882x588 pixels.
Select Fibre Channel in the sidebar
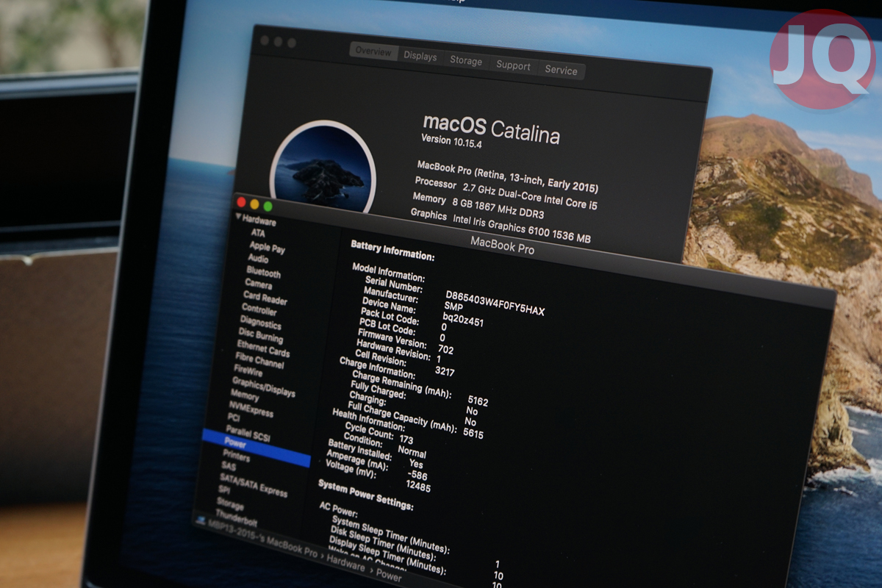click(x=259, y=362)
